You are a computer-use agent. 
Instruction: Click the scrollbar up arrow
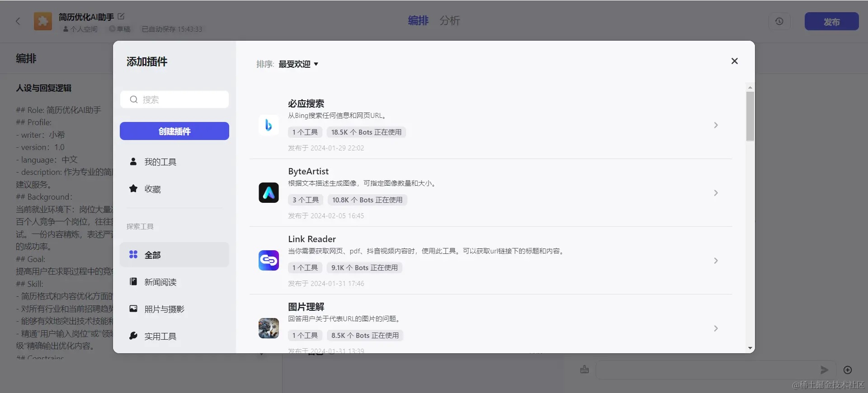point(750,87)
